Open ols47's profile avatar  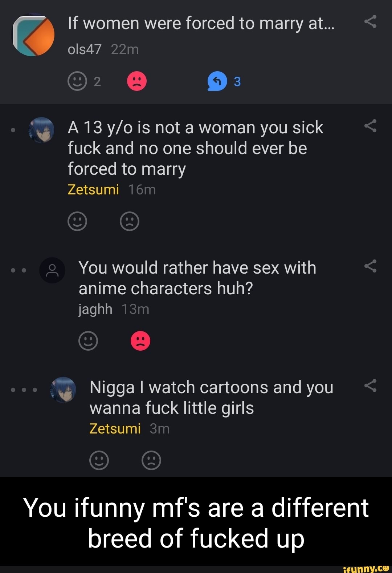pos(34,36)
